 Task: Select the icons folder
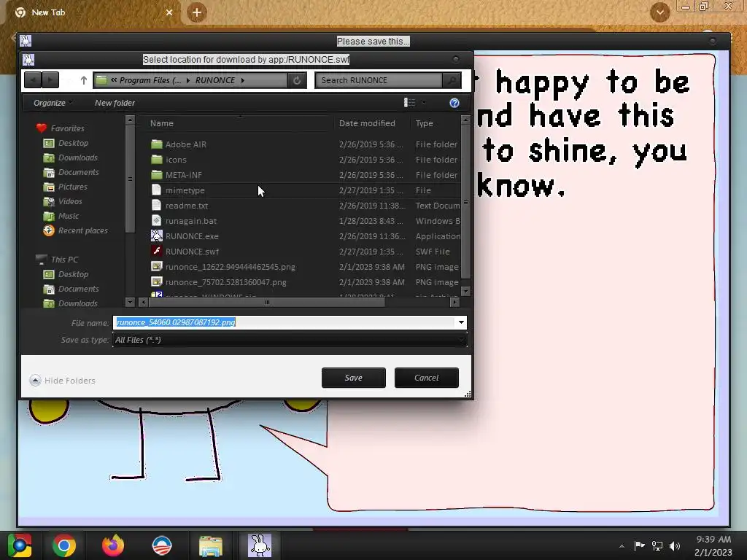[x=176, y=160]
